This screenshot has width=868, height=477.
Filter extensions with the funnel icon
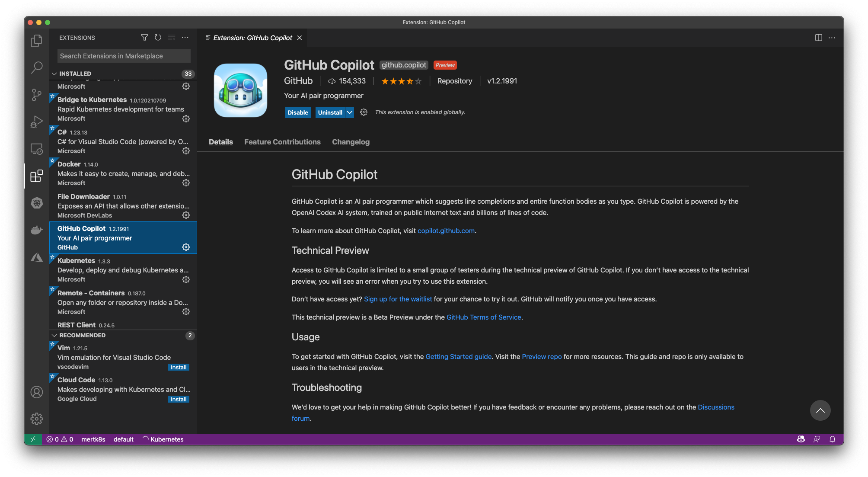tap(144, 38)
